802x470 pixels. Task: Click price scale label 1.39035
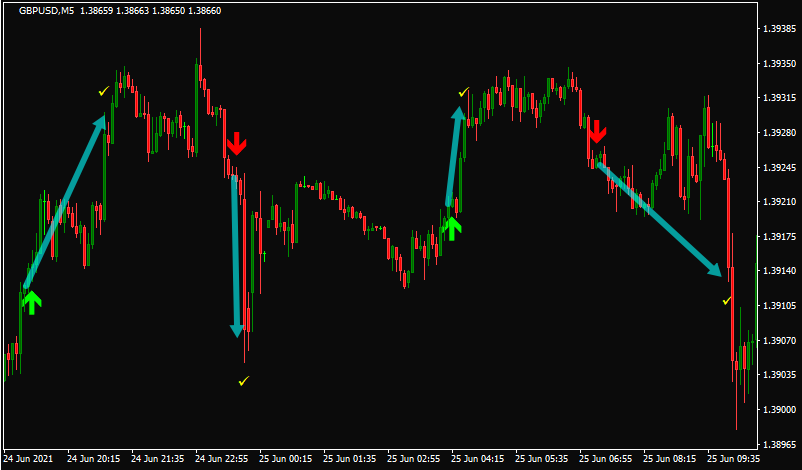pos(779,374)
